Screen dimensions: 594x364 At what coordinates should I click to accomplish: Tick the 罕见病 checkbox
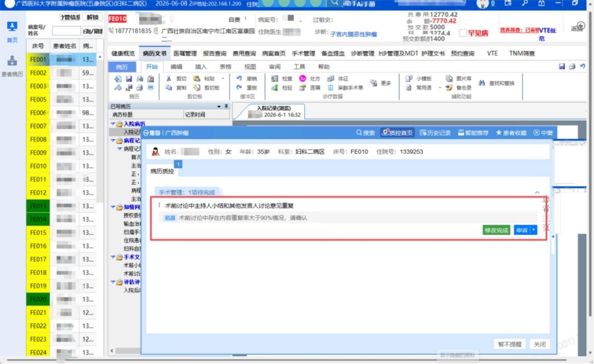[x=463, y=33]
